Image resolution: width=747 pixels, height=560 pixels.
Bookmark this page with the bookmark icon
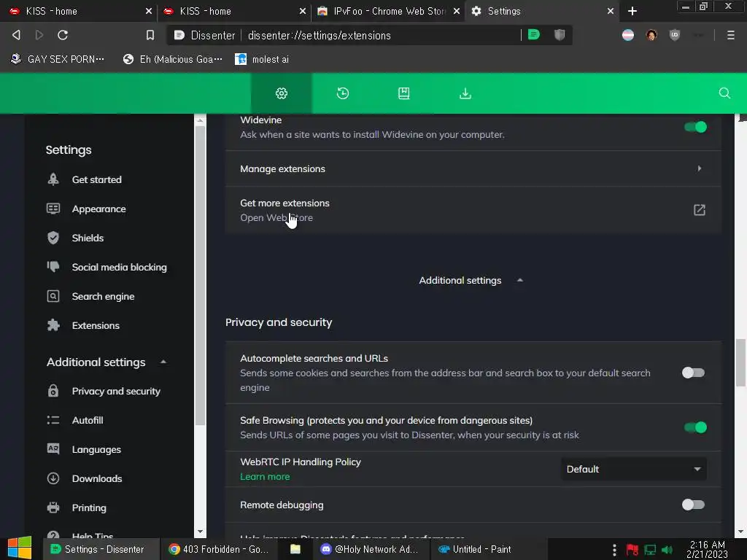point(150,35)
